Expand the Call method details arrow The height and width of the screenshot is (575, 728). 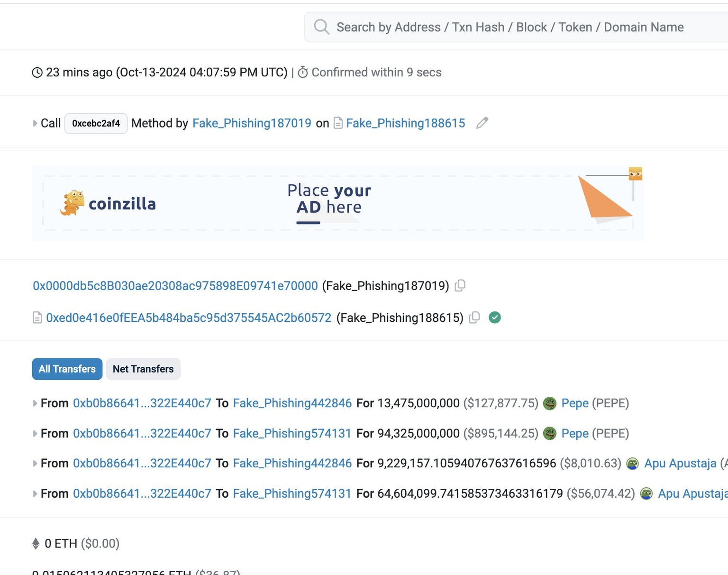pos(35,123)
